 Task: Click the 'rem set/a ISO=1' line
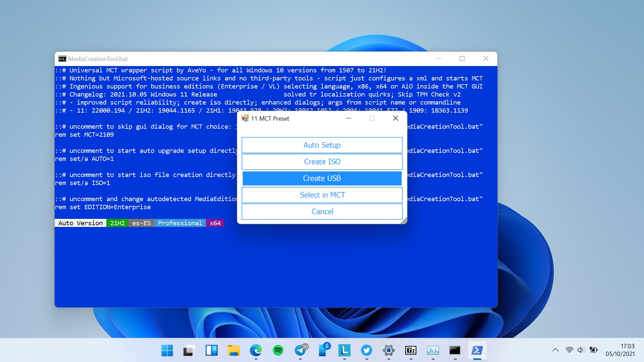pos(83,183)
